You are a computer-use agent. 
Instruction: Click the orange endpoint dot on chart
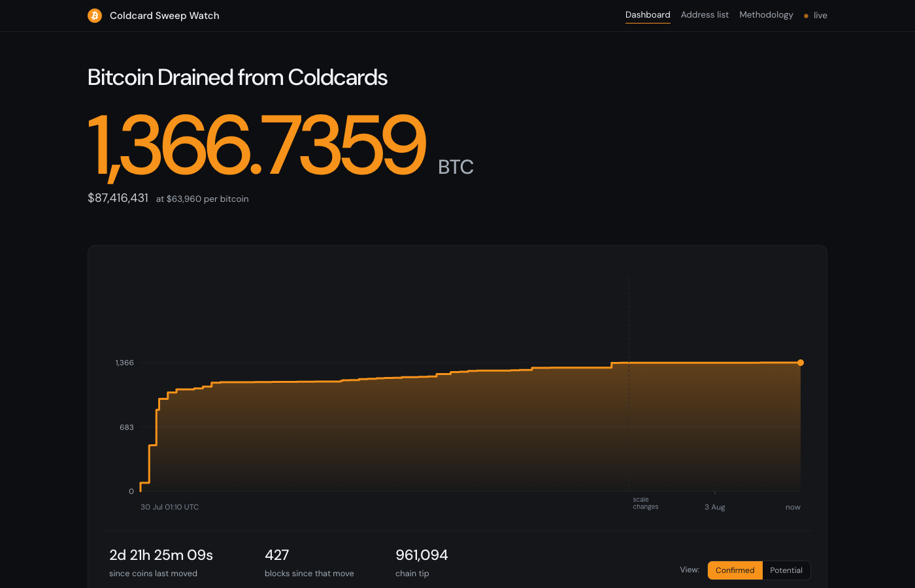(801, 363)
